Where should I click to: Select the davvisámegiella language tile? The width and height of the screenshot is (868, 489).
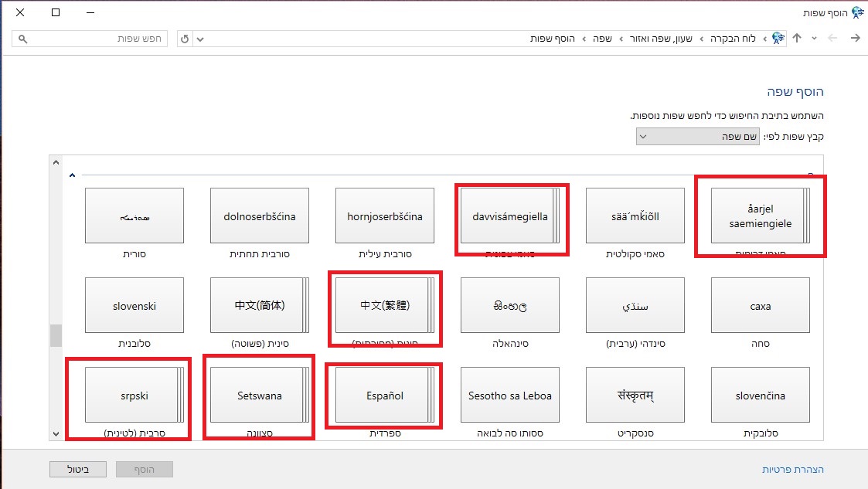509,216
